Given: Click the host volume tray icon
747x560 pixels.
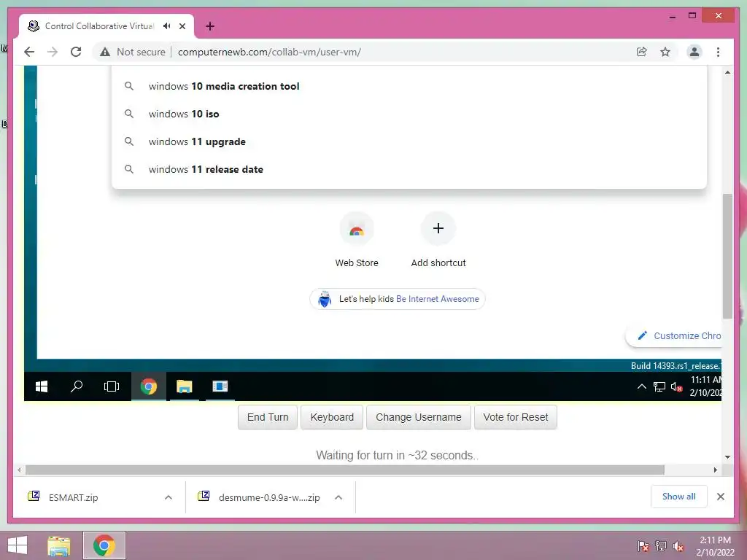Looking at the screenshot, I should point(678,547).
